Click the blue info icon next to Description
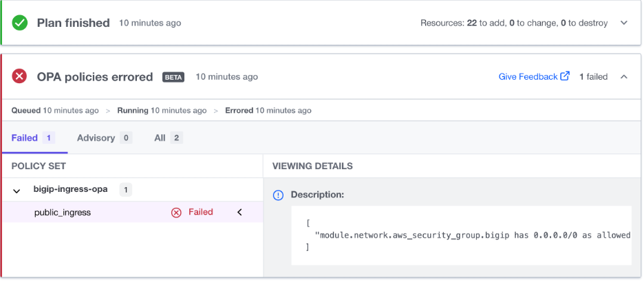Viewport: 644px width, 282px height. tap(279, 195)
